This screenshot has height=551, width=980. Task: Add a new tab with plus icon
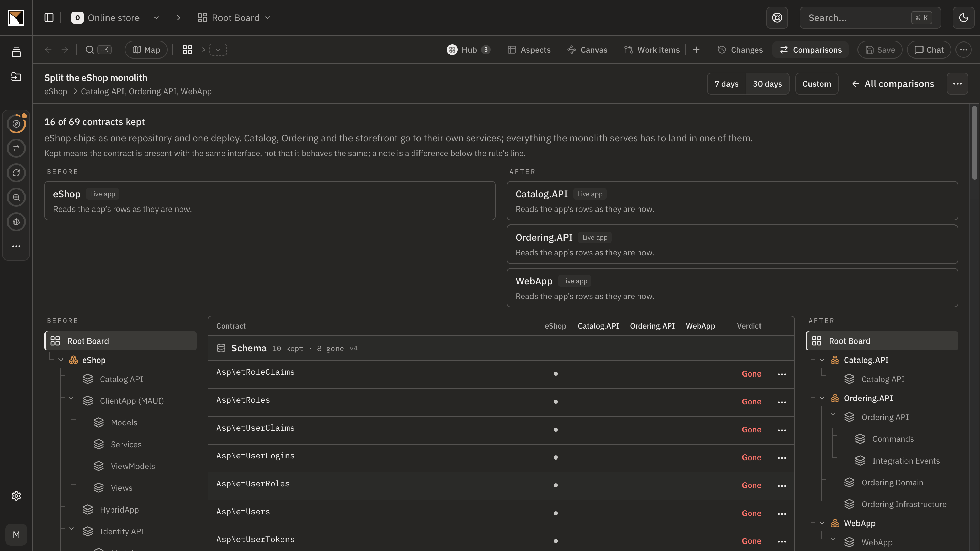coord(696,50)
